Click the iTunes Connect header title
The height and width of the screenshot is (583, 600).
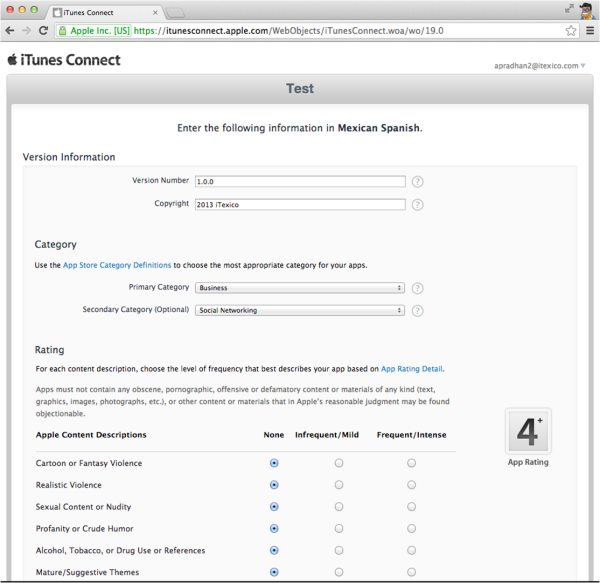click(70, 60)
